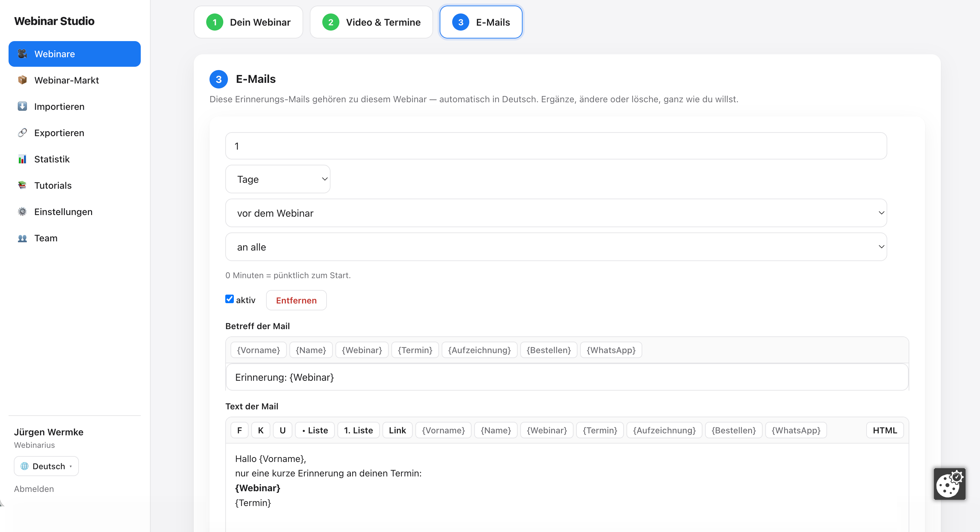Click the green step 2 circle
The width and height of the screenshot is (980, 532).
[x=331, y=22]
